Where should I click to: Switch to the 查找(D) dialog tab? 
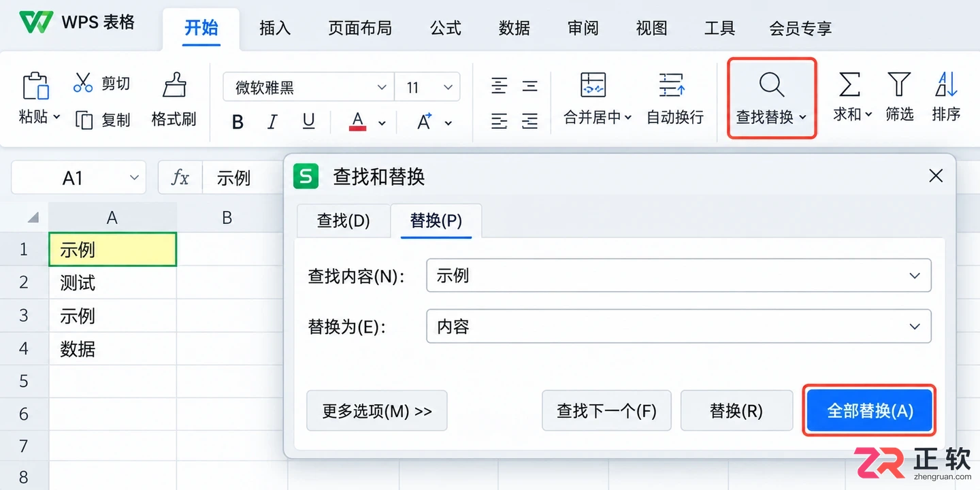(x=344, y=220)
